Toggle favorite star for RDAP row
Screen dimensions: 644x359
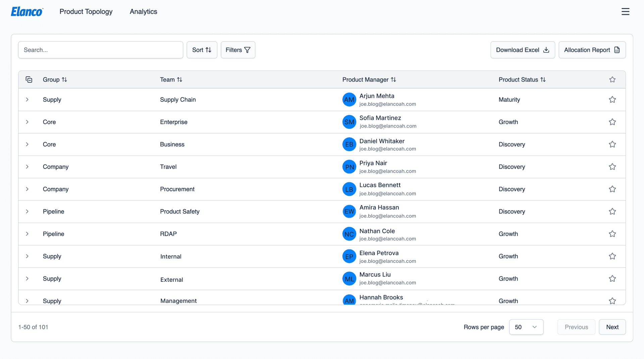612,234
